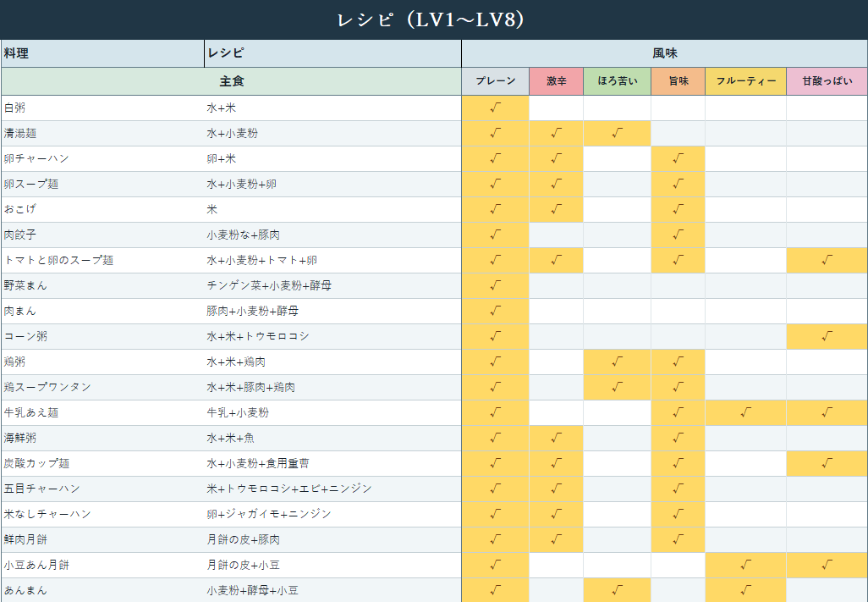
Task: Click the recipe text 小麦粉な+豚肉
Action: (x=243, y=235)
